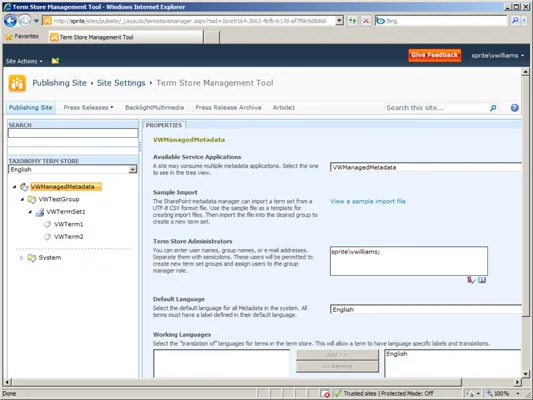
Task: Open the address book browse icon
Action: pos(482,280)
